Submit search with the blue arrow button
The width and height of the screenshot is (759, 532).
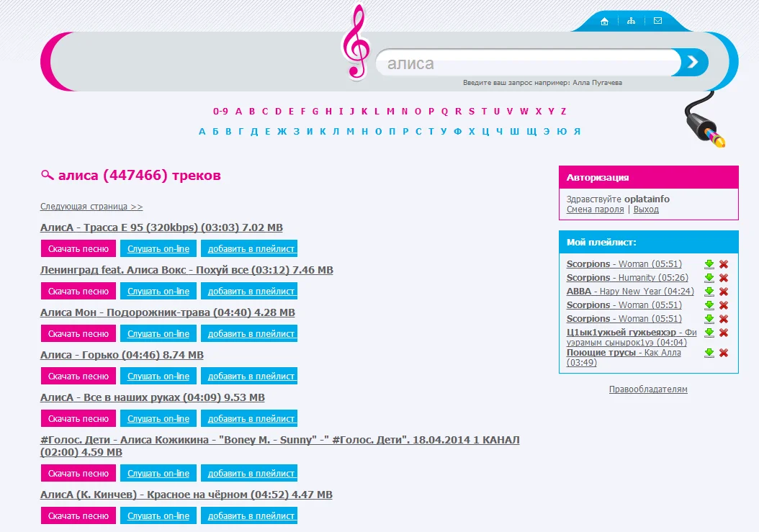693,62
